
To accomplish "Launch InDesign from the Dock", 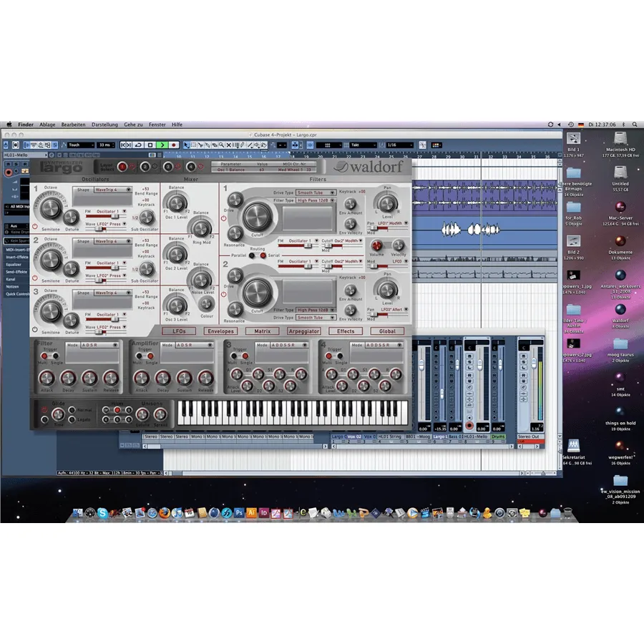I will tap(263, 512).
